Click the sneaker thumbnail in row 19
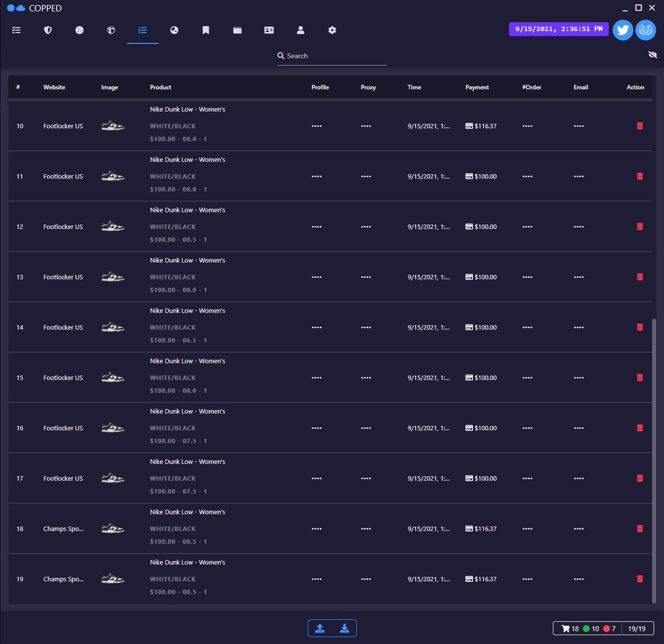Screen dimensions: 664x644 click(x=113, y=579)
